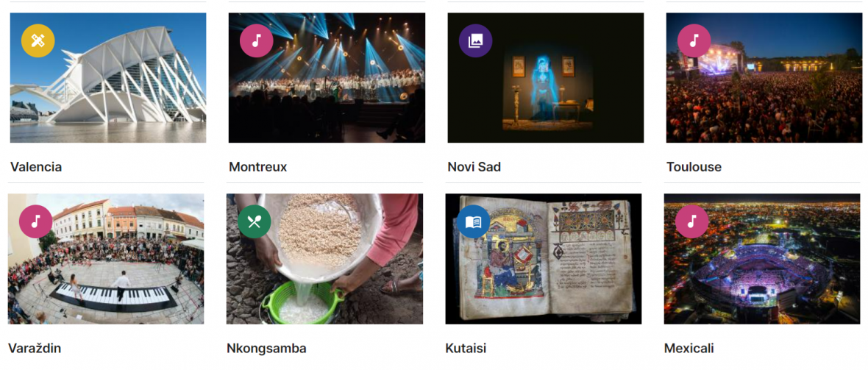Image resolution: width=868 pixels, height=370 pixels.
Task: Click the pink music icon on Montreux card
Action: (256, 40)
